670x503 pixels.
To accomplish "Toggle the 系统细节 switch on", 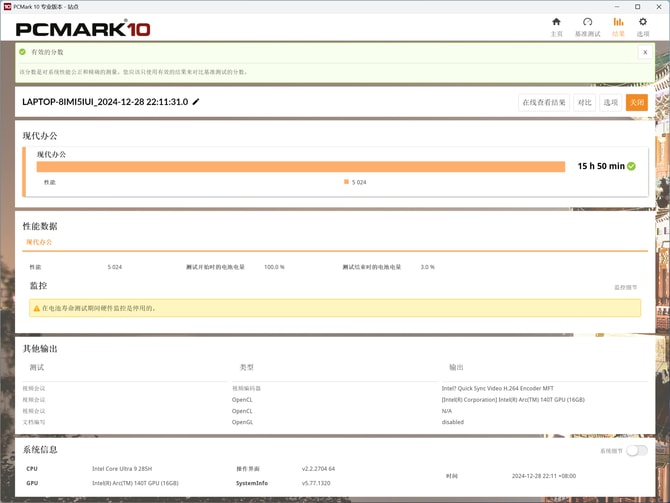I will [636, 451].
